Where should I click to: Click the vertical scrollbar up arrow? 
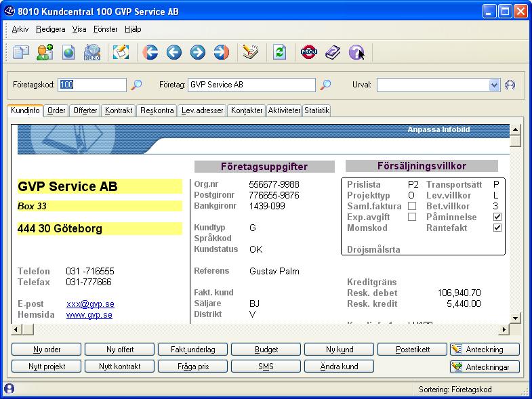(x=515, y=129)
